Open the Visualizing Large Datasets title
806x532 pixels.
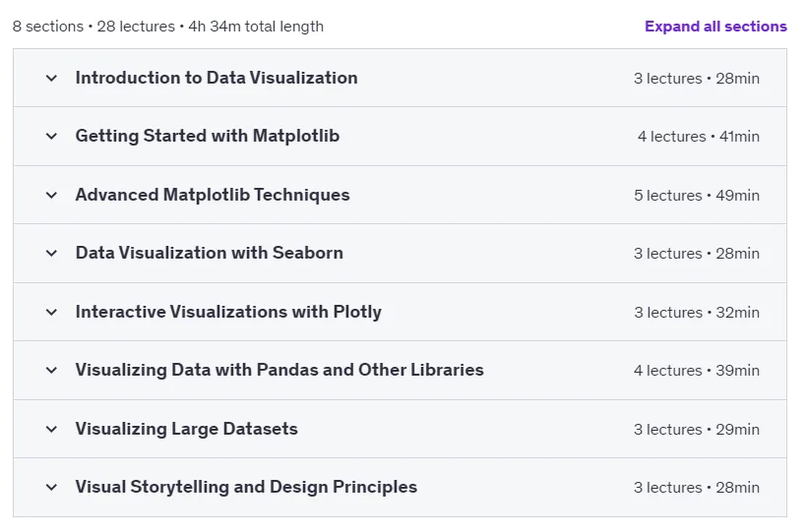[x=187, y=429]
